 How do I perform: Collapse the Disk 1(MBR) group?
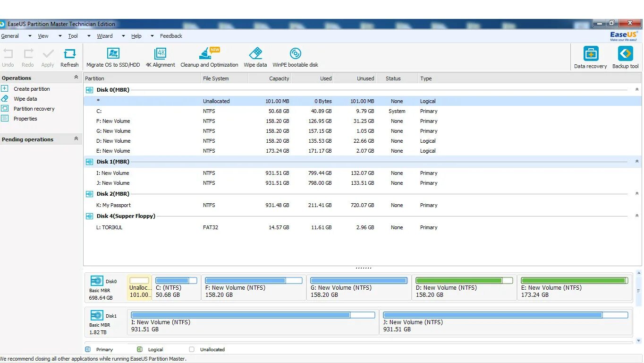click(x=636, y=161)
